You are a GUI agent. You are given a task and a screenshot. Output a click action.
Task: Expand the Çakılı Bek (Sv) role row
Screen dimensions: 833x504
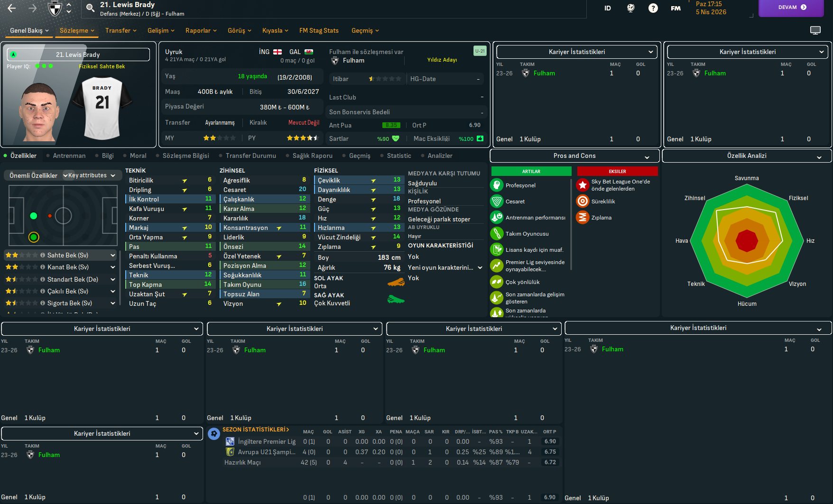pyautogui.click(x=113, y=291)
